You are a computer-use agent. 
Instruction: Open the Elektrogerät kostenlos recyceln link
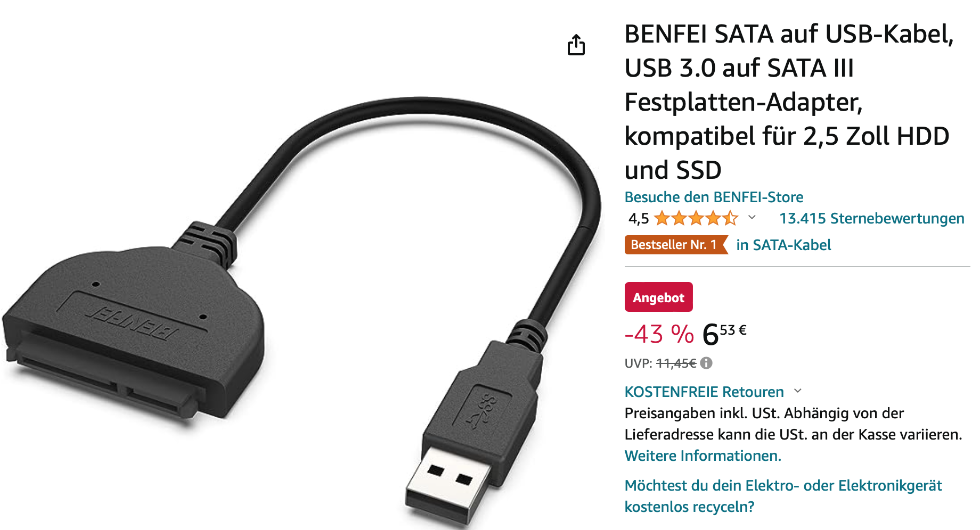[x=783, y=496]
